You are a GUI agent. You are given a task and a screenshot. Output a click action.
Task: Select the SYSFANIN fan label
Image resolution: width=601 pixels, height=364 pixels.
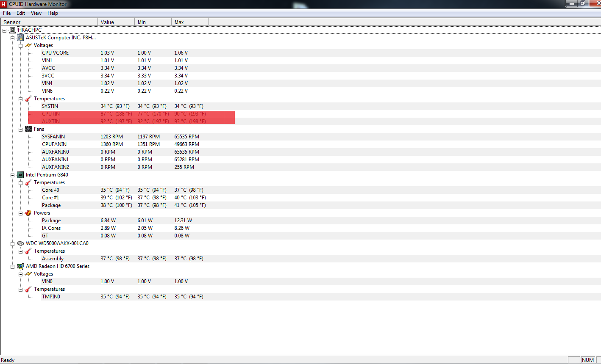point(53,137)
